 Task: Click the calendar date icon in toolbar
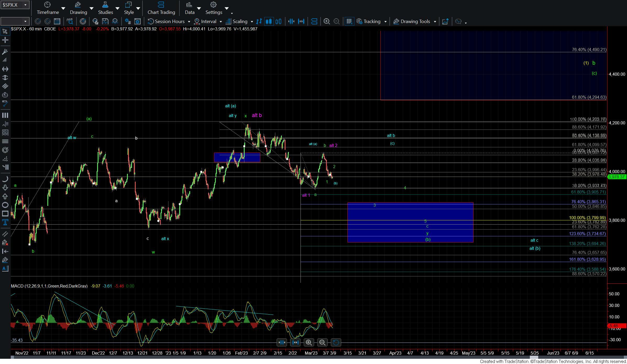coord(57,21)
